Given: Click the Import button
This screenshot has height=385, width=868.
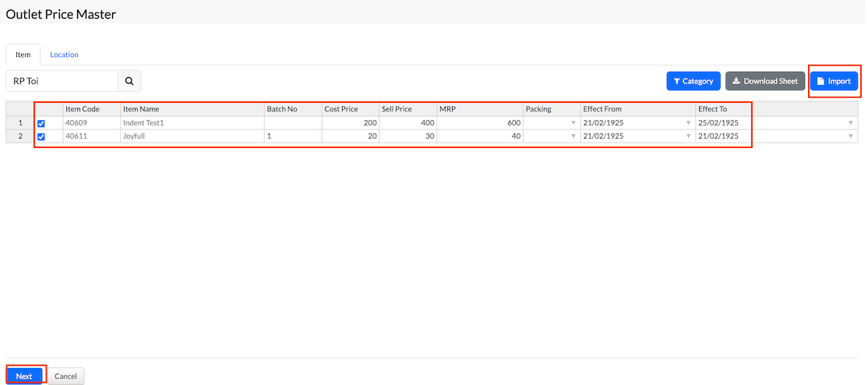Looking at the screenshot, I should [834, 81].
